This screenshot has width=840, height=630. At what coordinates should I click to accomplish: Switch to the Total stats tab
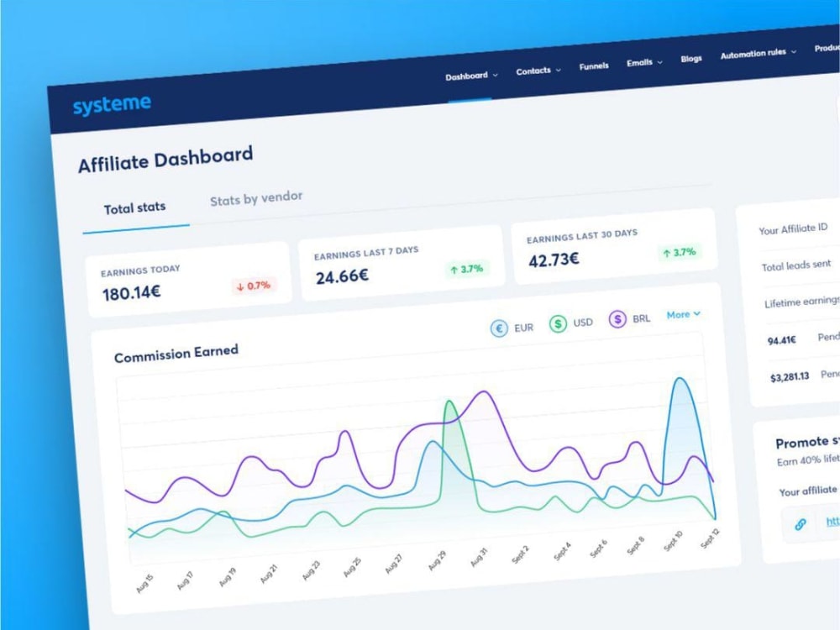(x=135, y=207)
